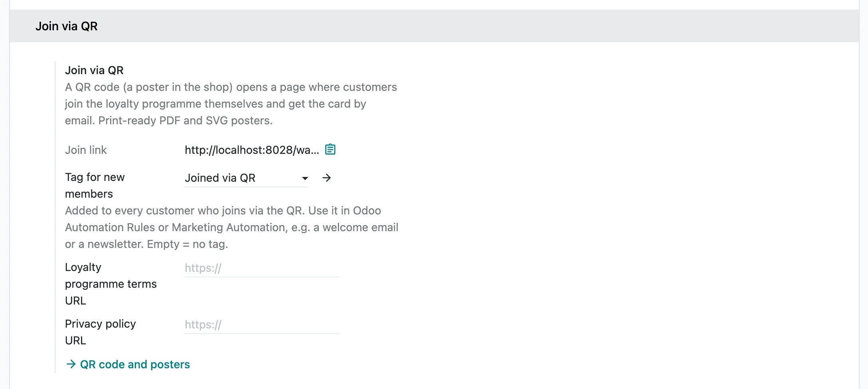Copy the join link to clipboard
Image resolution: width=868 pixels, height=389 pixels.
330,149
